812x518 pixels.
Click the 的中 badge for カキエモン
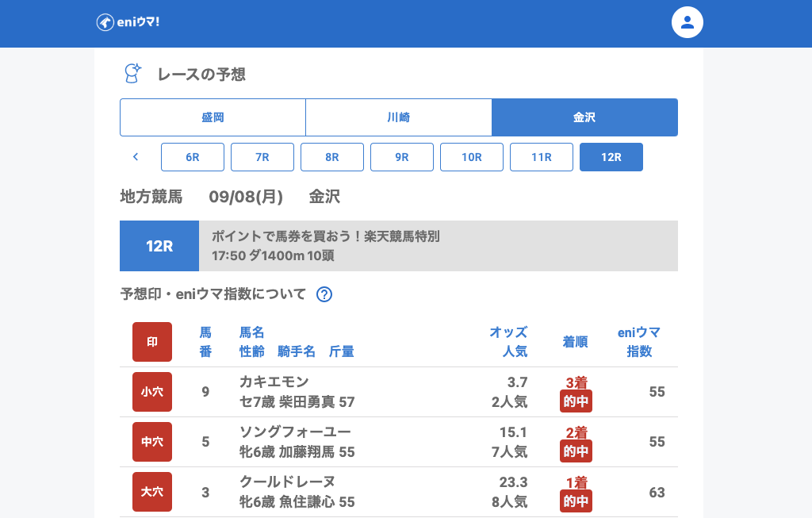[576, 401]
